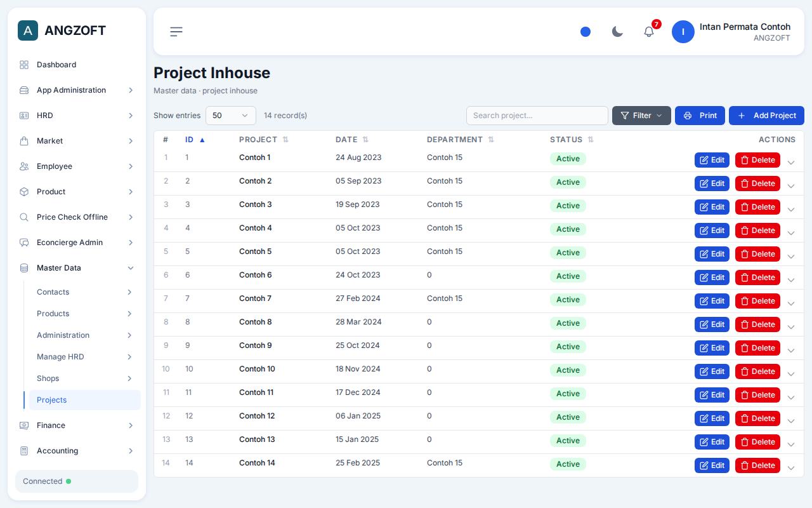The image size is (812, 508).
Task: Click Finance sidebar icon
Action: pyautogui.click(x=24, y=425)
